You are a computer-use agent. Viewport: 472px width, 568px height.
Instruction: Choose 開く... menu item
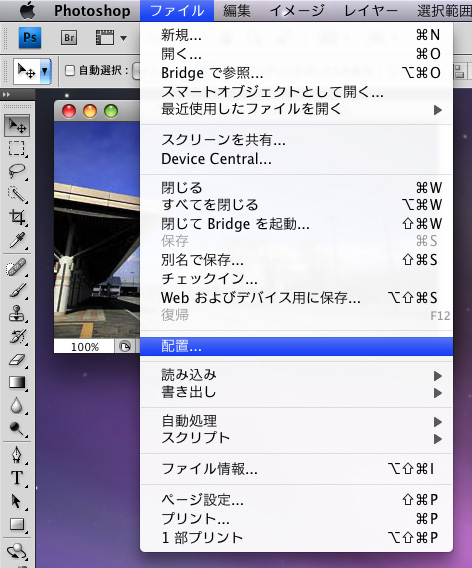coord(296,54)
